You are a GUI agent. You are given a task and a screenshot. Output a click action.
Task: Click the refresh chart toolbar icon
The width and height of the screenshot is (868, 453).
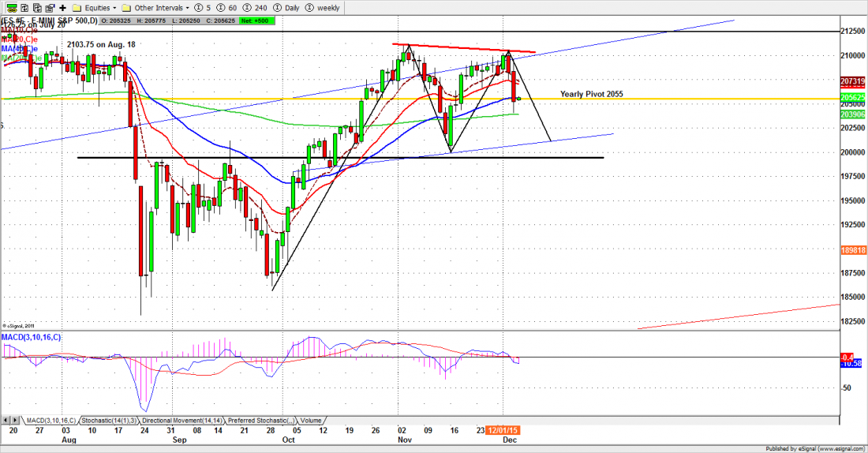click(x=24, y=7)
